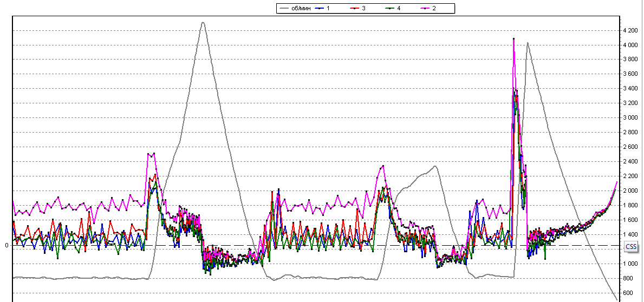The height and width of the screenshot is (302, 644).
Task: Click the tallest magenta spike peak
Action: pos(514,38)
